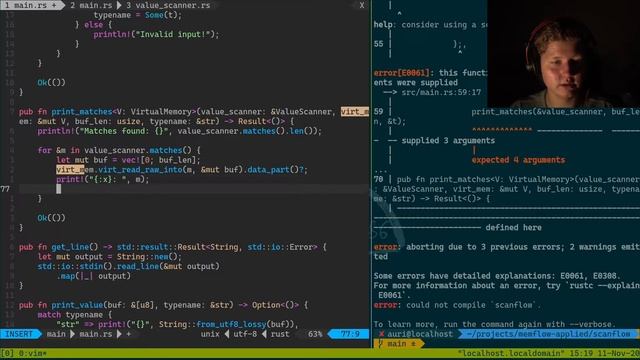
Task: Click the 'main.rs' filename in vim statusline
Action: pyautogui.click(x=96, y=334)
